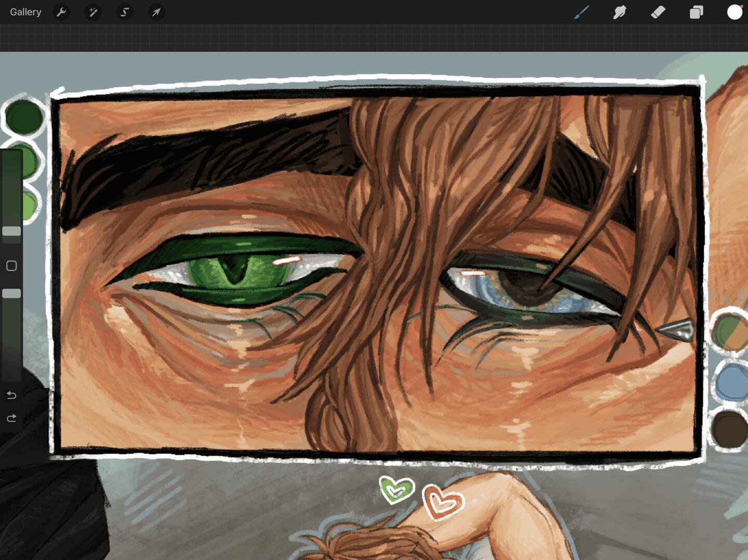Open the Adjustments magic wand menu
Screen dimensions: 748x560
pyautogui.click(x=93, y=12)
